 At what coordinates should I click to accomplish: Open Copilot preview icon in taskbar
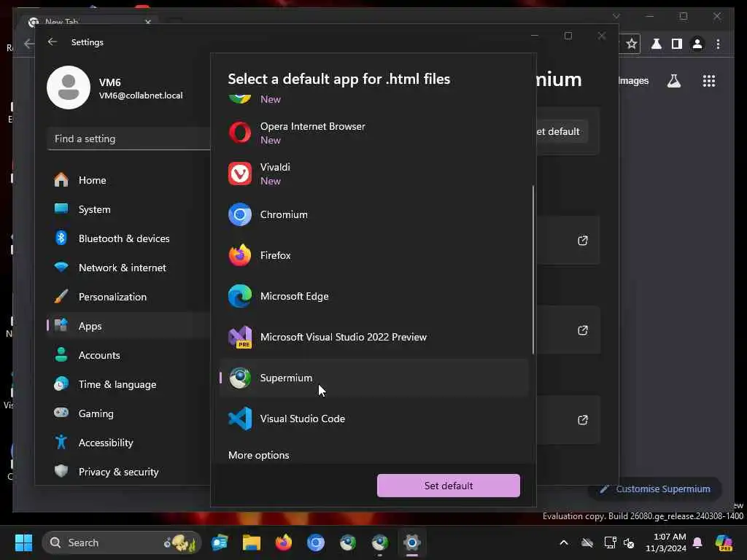click(724, 542)
